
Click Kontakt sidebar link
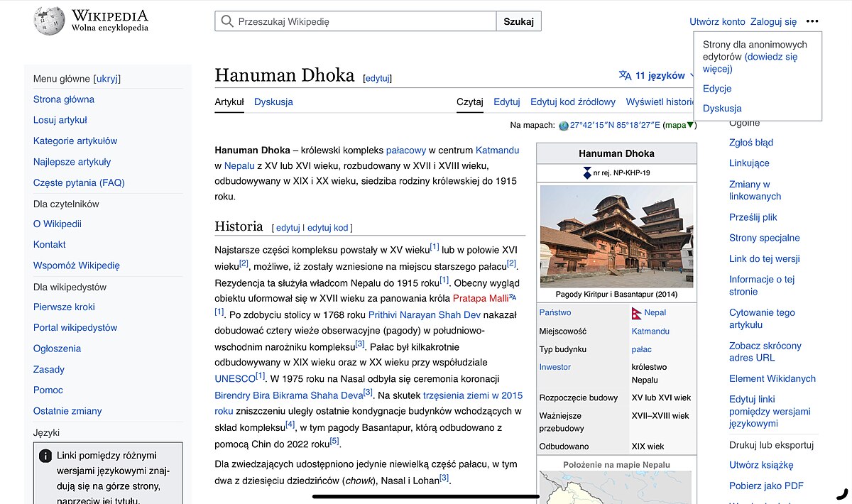50,244
